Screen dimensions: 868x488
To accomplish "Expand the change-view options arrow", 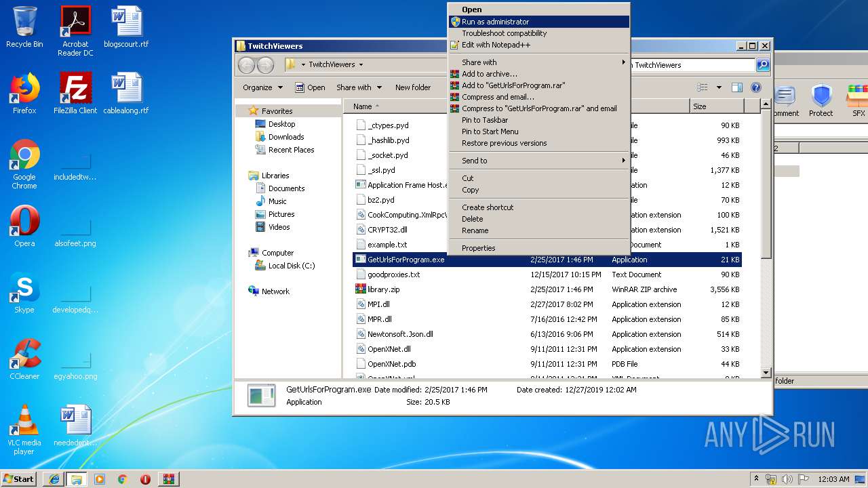I will (719, 87).
